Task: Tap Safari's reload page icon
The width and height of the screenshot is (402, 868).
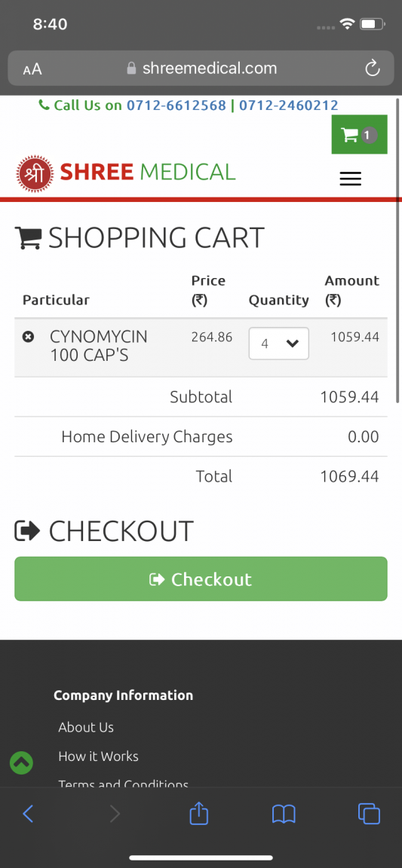Action: pos(373,69)
